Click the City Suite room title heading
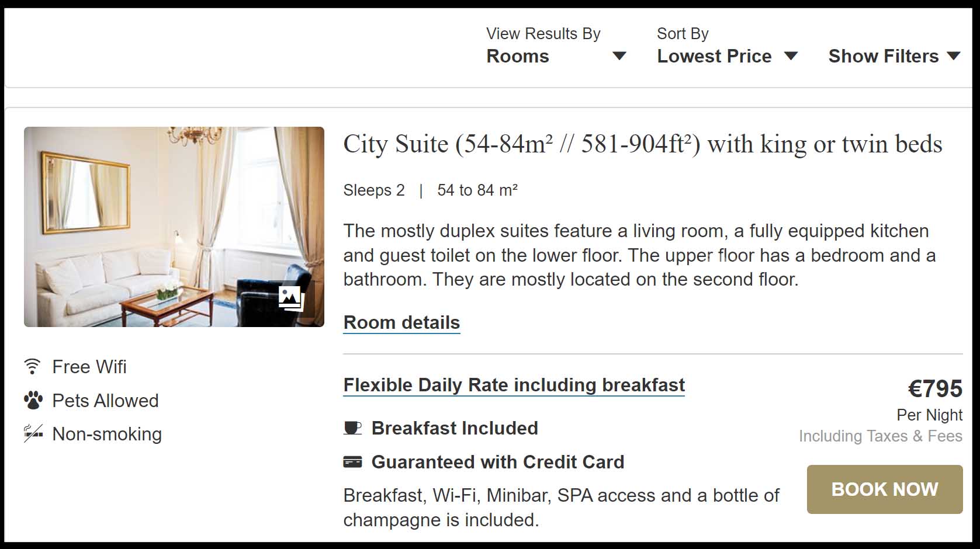 coord(642,144)
